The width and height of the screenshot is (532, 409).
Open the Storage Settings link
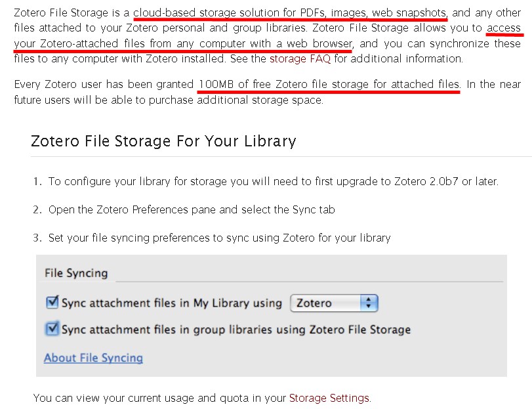(328, 398)
